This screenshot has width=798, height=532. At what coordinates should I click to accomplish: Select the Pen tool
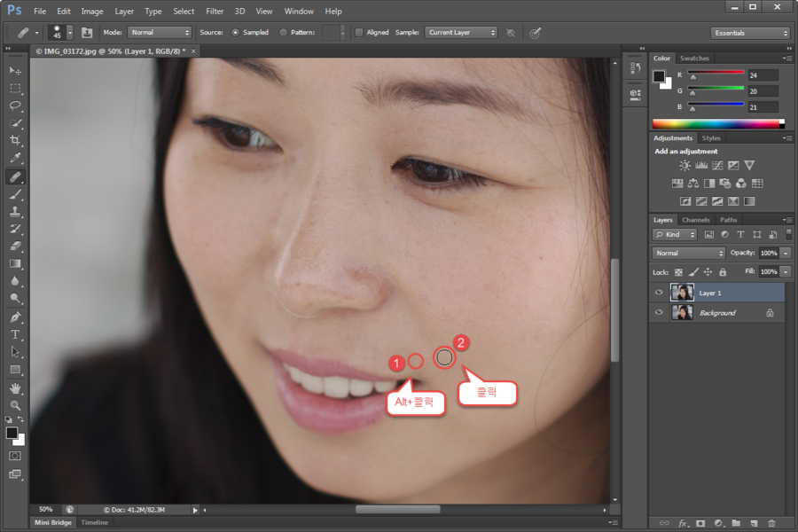pyautogui.click(x=15, y=317)
